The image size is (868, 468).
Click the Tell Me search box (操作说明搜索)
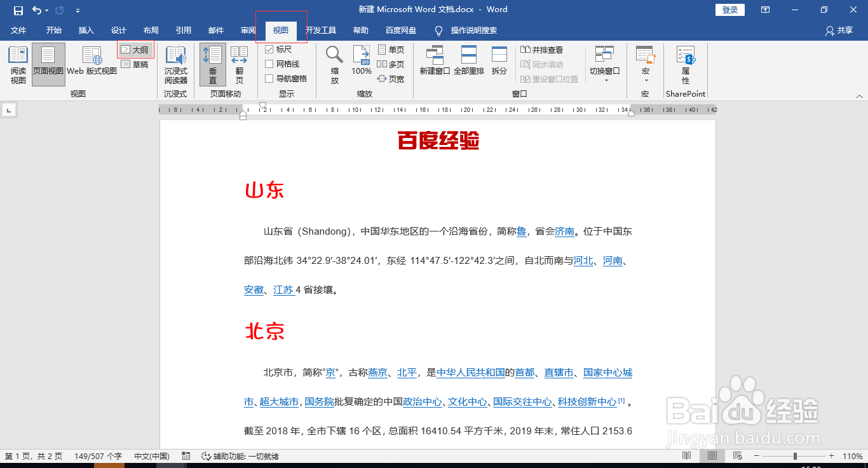click(x=474, y=31)
